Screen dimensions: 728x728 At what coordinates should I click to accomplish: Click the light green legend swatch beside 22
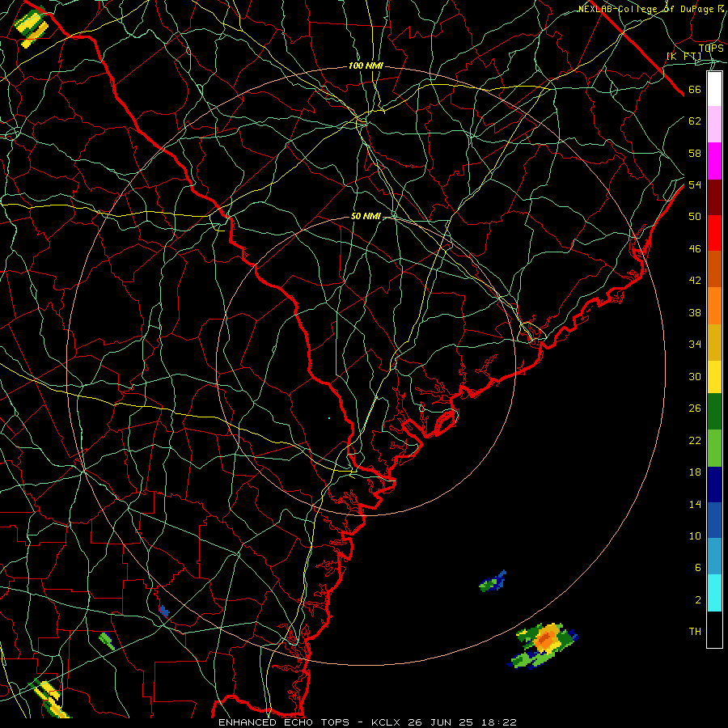tap(714, 447)
